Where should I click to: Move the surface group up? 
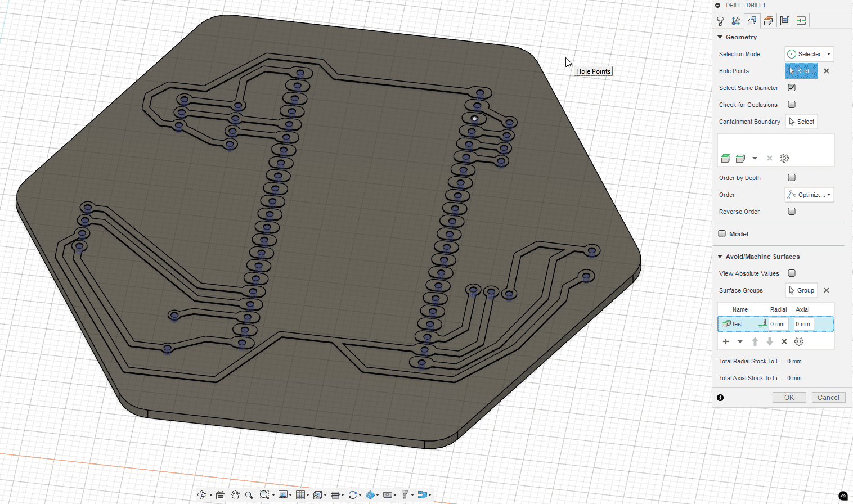click(755, 341)
